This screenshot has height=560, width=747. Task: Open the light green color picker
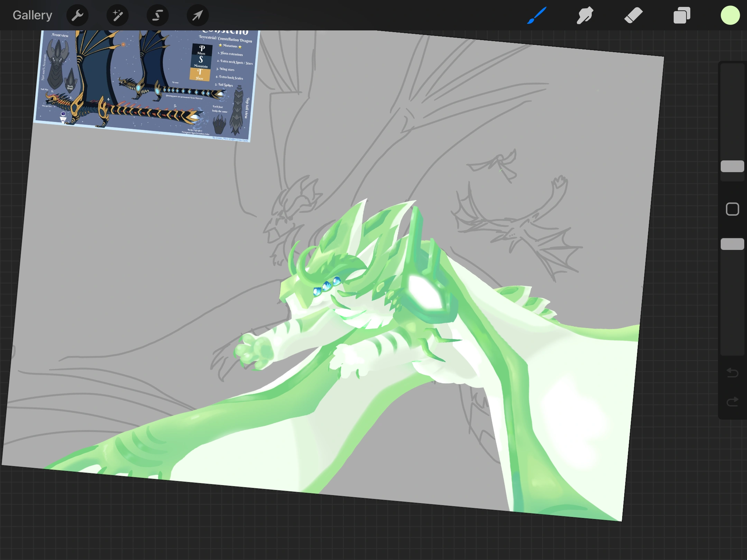click(x=730, y=15)
